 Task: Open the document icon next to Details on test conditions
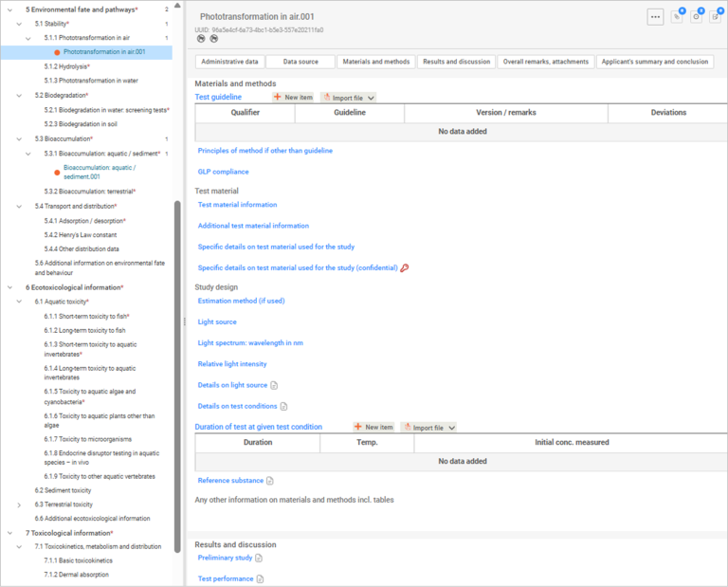(x=283, y=407)
